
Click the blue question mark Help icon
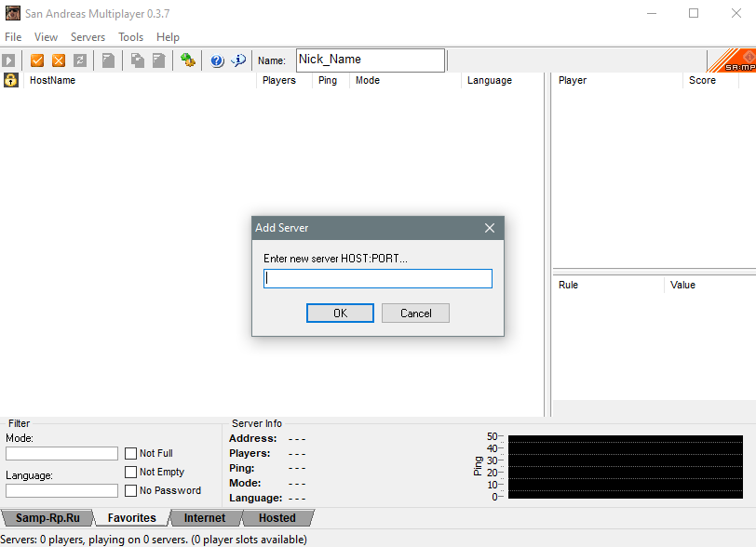217,60
